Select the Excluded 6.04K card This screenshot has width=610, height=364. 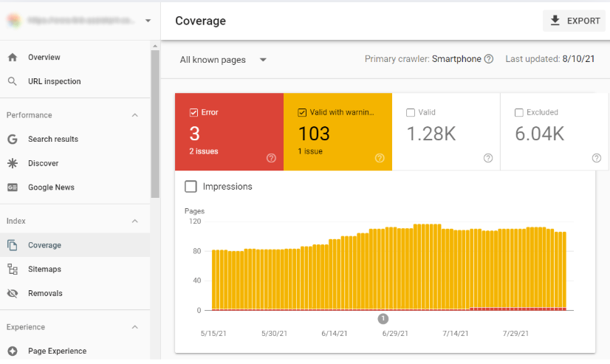coord(555,132)
